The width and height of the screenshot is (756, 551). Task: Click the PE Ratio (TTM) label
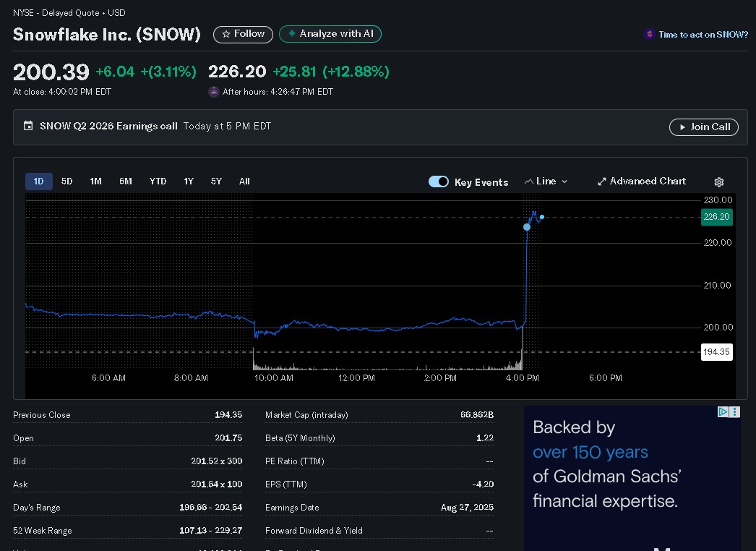click(x=295, y=461)
